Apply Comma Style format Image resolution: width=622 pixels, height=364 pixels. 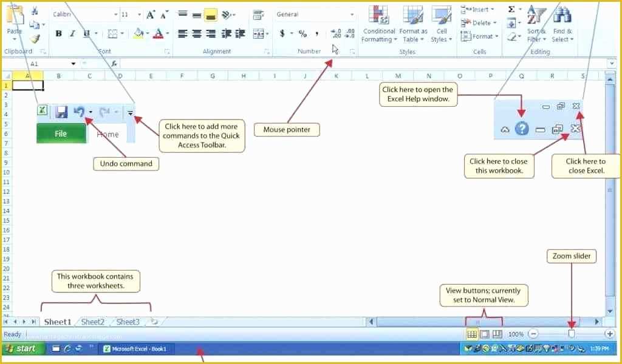tap(316, 33)
